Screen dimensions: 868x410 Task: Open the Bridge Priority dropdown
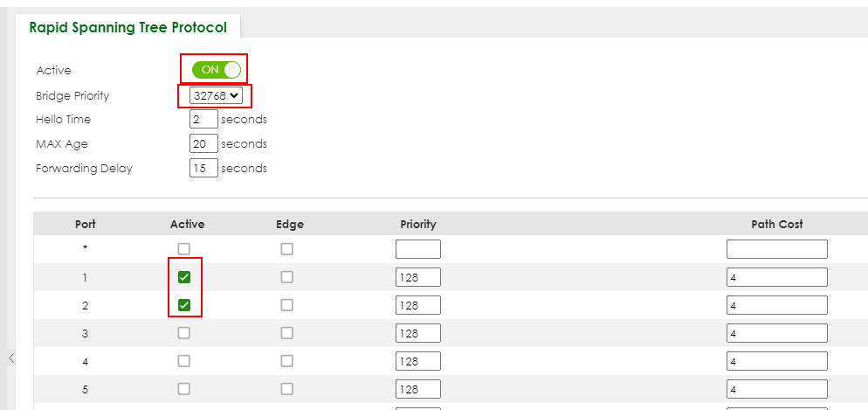216,95
